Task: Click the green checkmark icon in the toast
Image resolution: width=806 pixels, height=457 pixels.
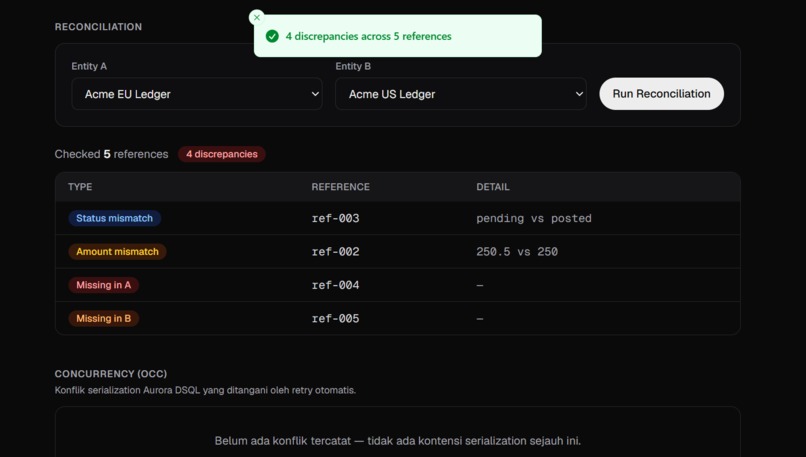Action: pos(272,36)
